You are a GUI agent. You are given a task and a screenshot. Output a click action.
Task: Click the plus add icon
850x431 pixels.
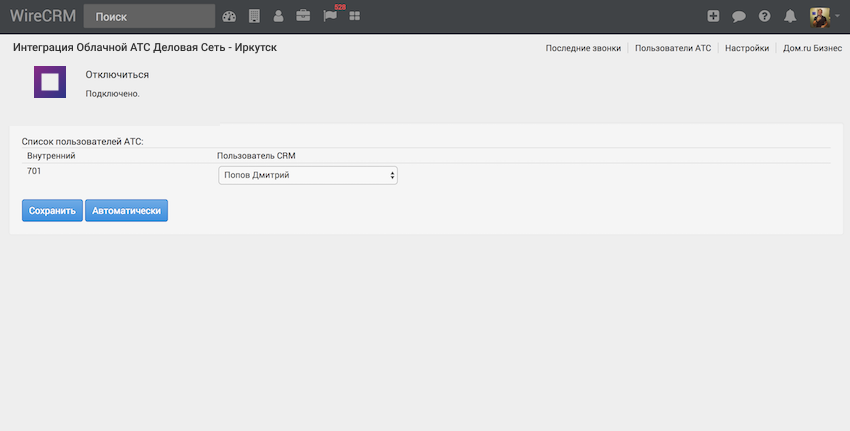(x=713, y=16)
